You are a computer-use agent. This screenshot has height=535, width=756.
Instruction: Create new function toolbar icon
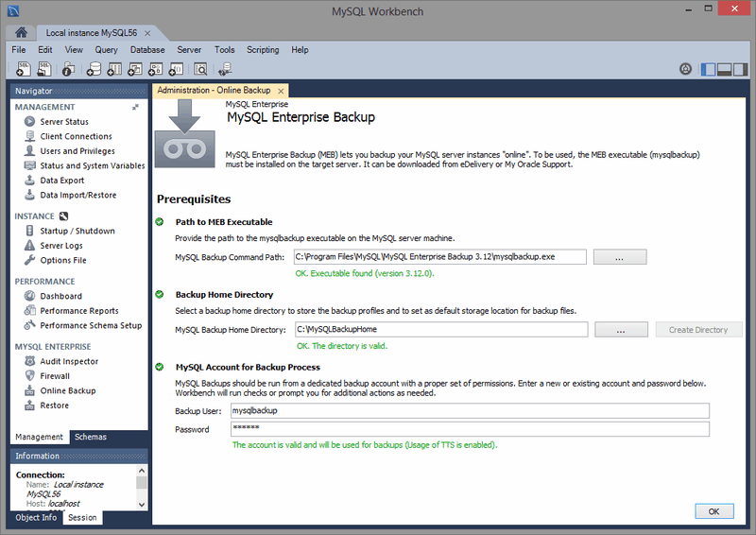point(176,69)
